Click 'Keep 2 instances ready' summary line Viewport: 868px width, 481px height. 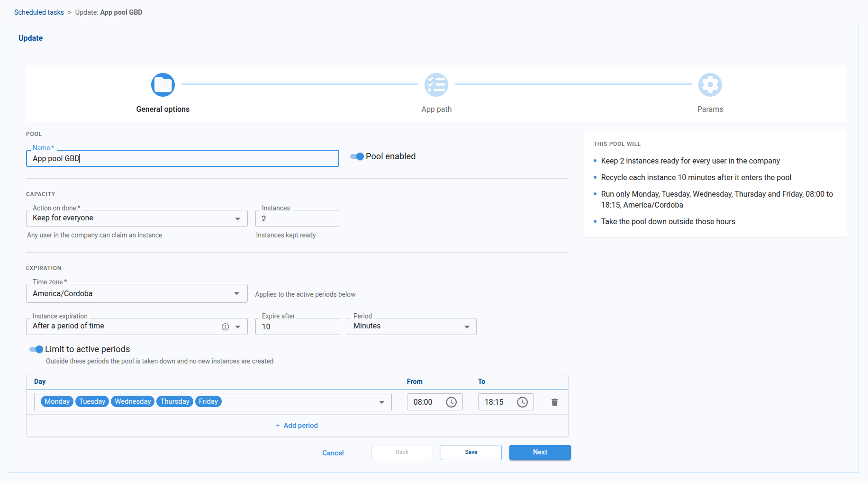(x=690, y=161)
